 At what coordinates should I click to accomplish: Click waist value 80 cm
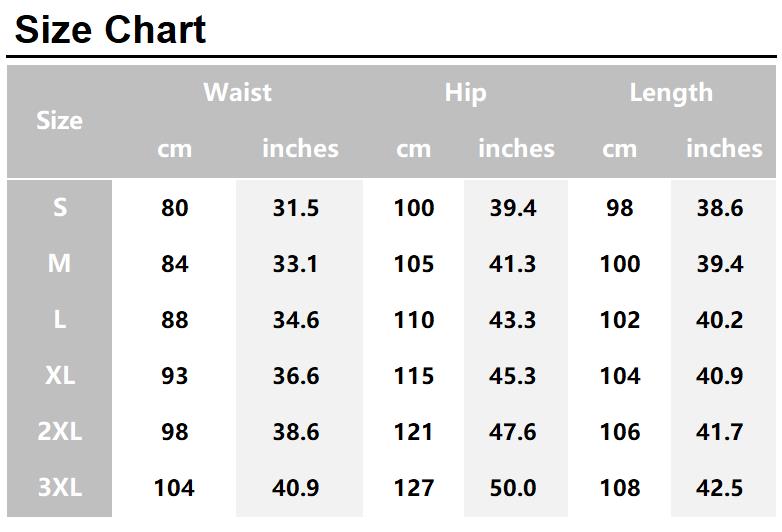click(175, 208)
